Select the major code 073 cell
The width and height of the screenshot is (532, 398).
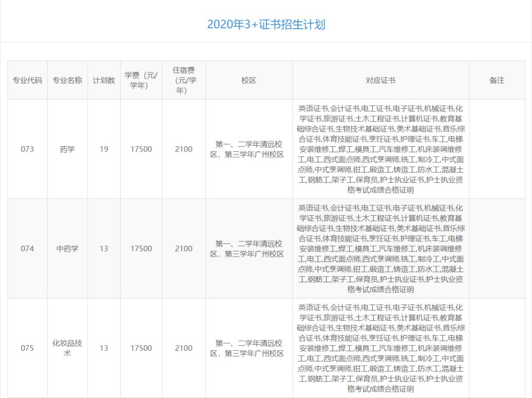coord(27,149)
